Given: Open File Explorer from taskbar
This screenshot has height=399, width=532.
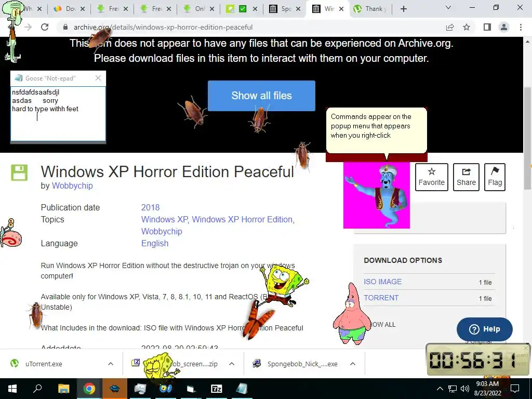Looking at the screenshot, I should pyautogui.click(x=63, y=389).
